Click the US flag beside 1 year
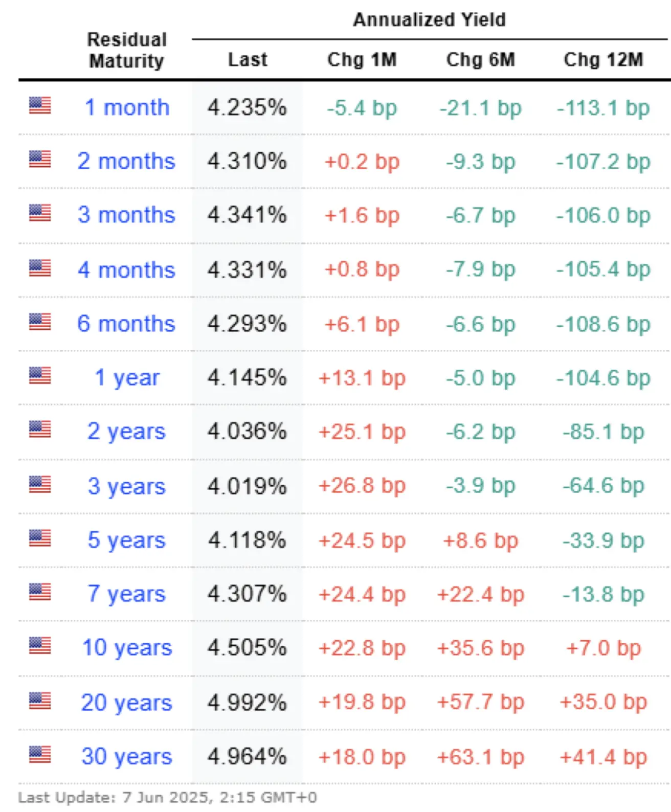671x812 pixels. tap(40, 375)
